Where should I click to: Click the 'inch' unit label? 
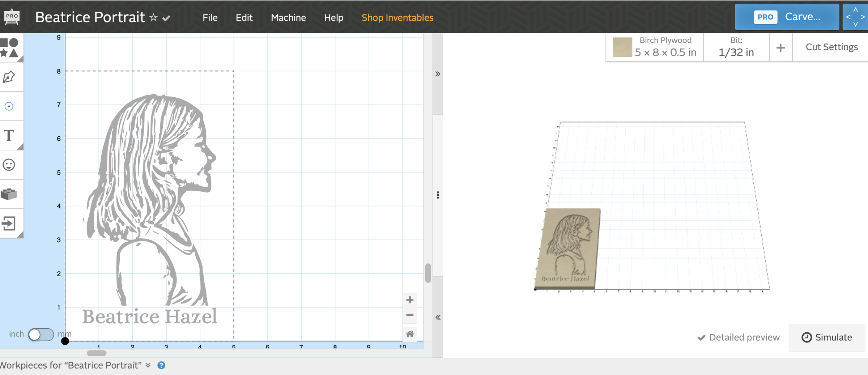tap(16, 334)
